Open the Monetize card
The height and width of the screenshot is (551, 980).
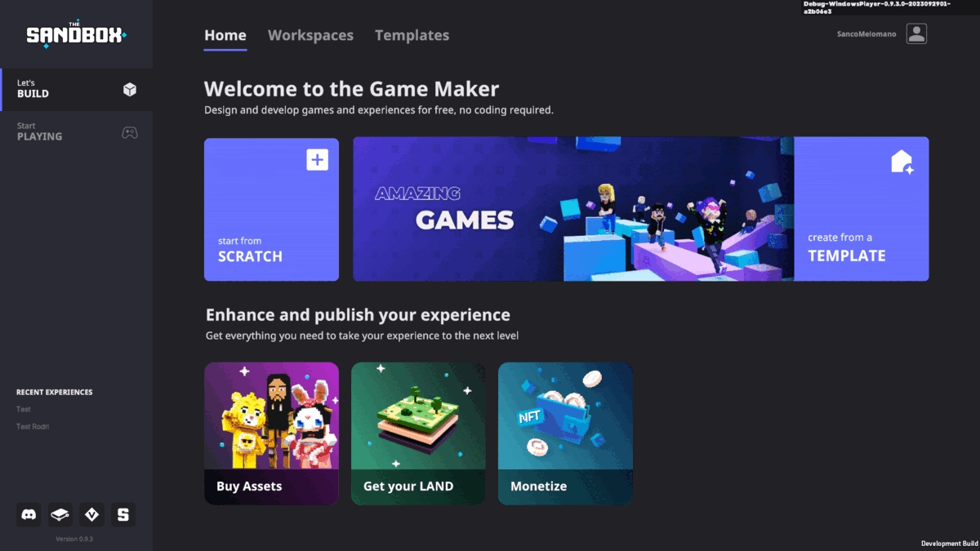coord(565,433)
